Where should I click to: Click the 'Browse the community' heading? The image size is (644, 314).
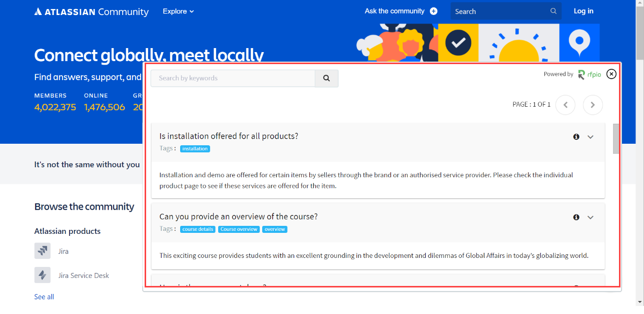point(84,207)
